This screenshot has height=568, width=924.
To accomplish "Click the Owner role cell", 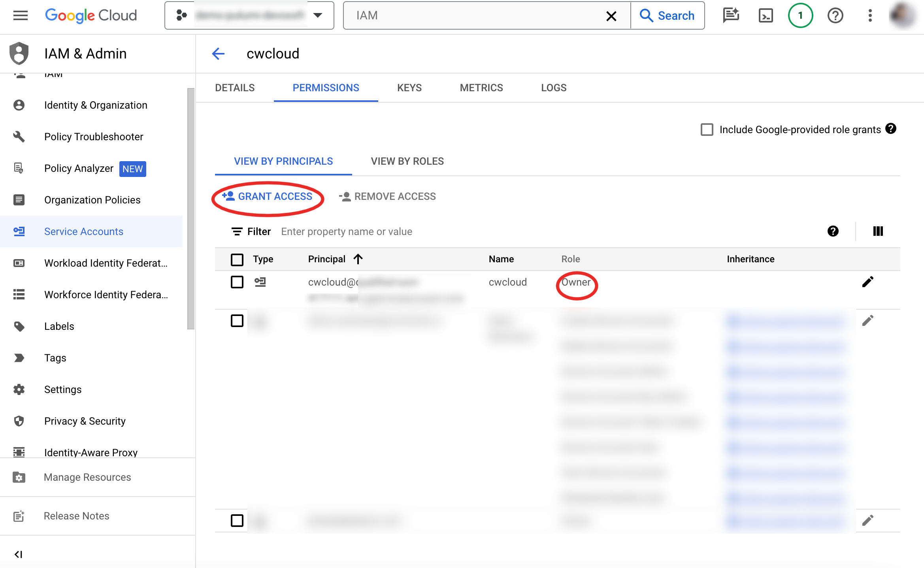I will [x=576, y=282].
